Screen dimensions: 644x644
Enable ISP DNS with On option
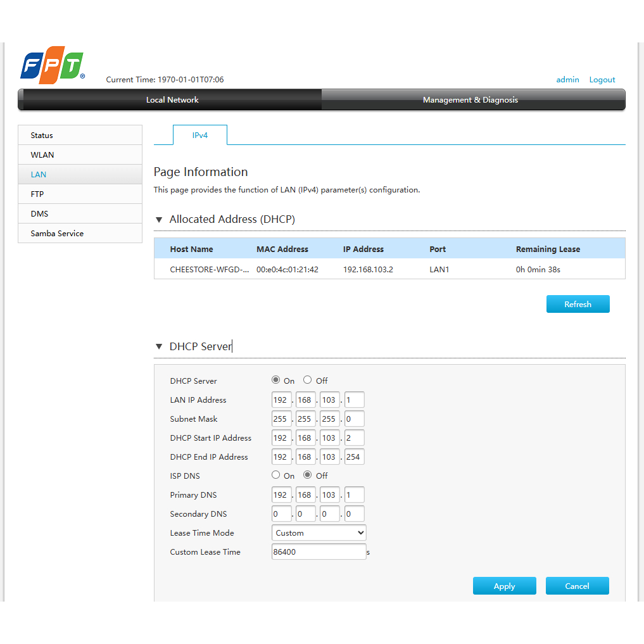[276, 475]
